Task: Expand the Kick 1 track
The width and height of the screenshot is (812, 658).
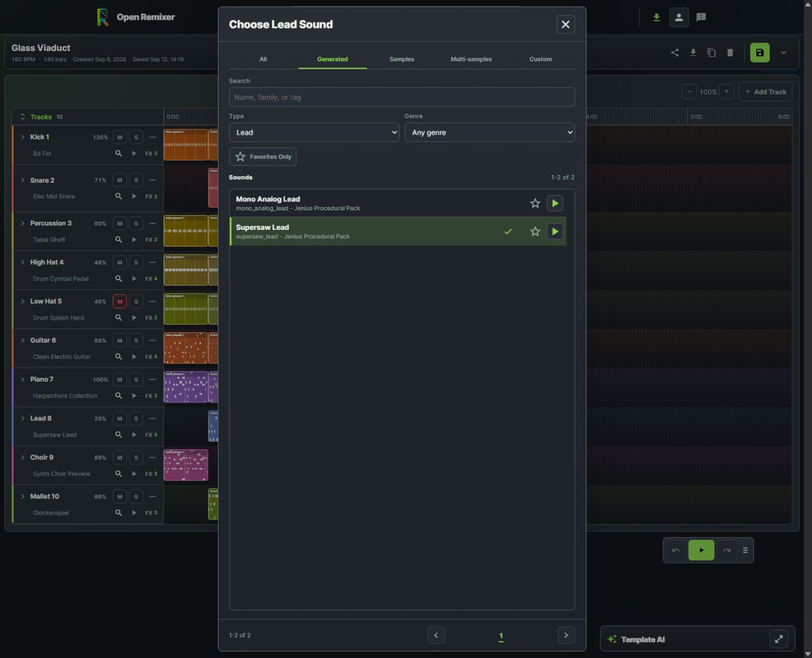Action: (22, 137)
